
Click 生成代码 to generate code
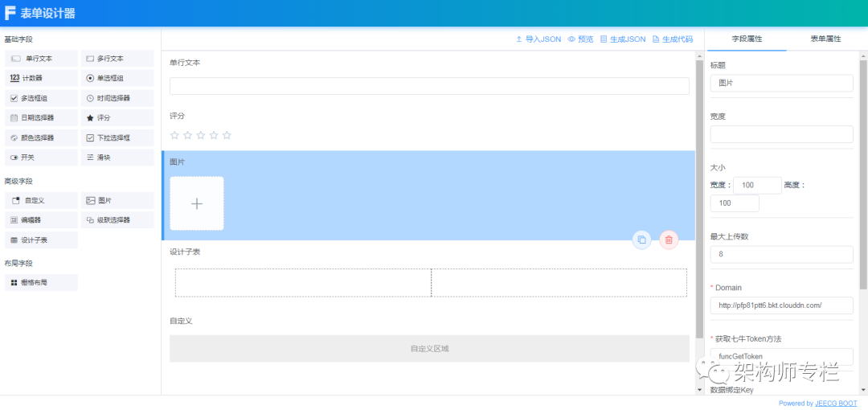[673, 39]
